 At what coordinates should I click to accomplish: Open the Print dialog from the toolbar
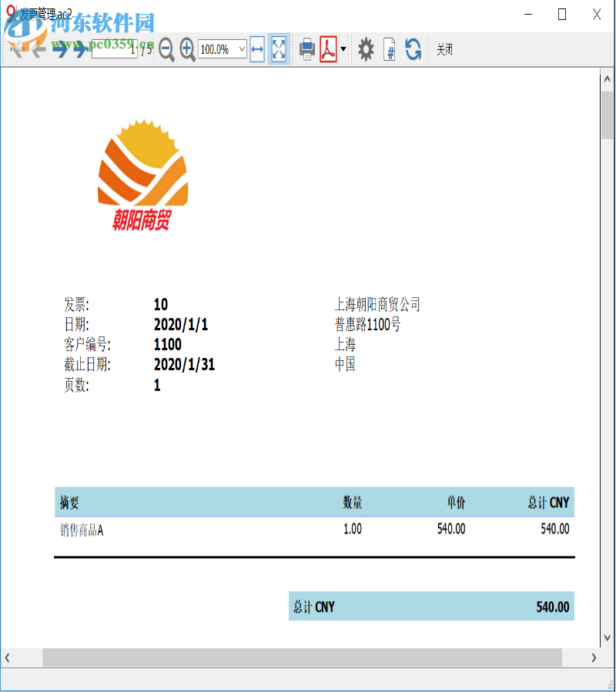click(306, 49)
